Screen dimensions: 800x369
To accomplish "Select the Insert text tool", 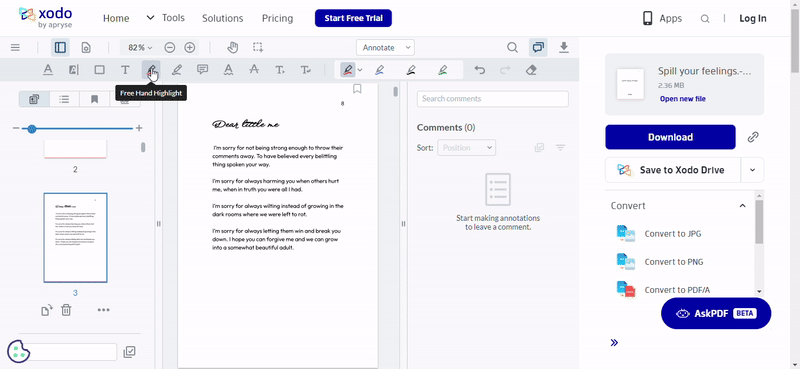I will tap(280, 70).
